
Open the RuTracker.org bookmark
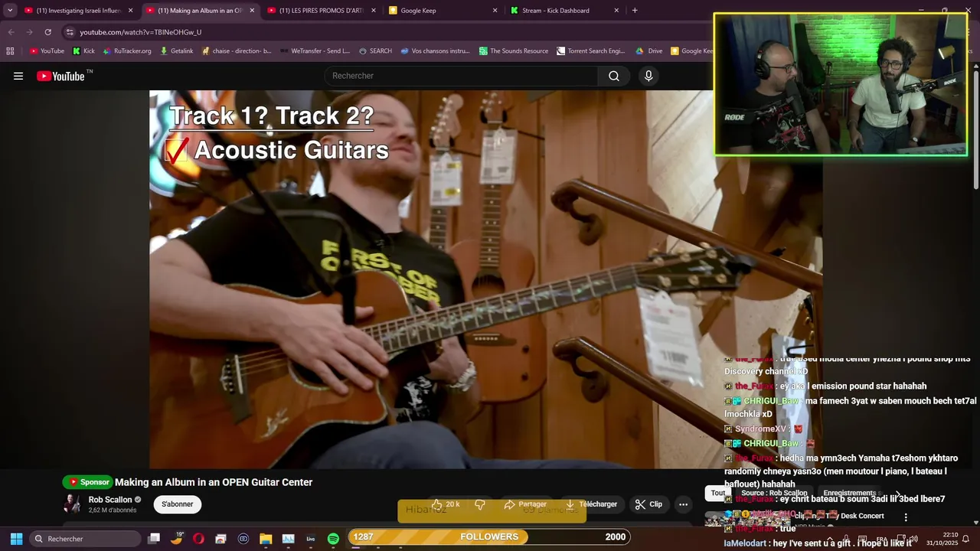click(x=127, y=51)
